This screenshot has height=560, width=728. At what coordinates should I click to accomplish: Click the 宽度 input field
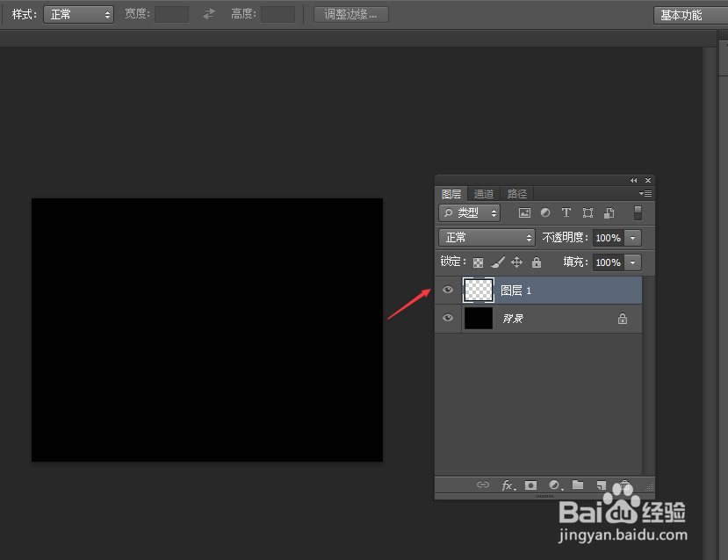point(171,13)
